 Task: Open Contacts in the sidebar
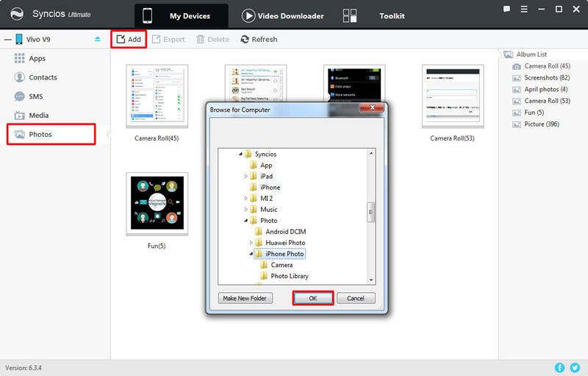click(x=43, y=77)
